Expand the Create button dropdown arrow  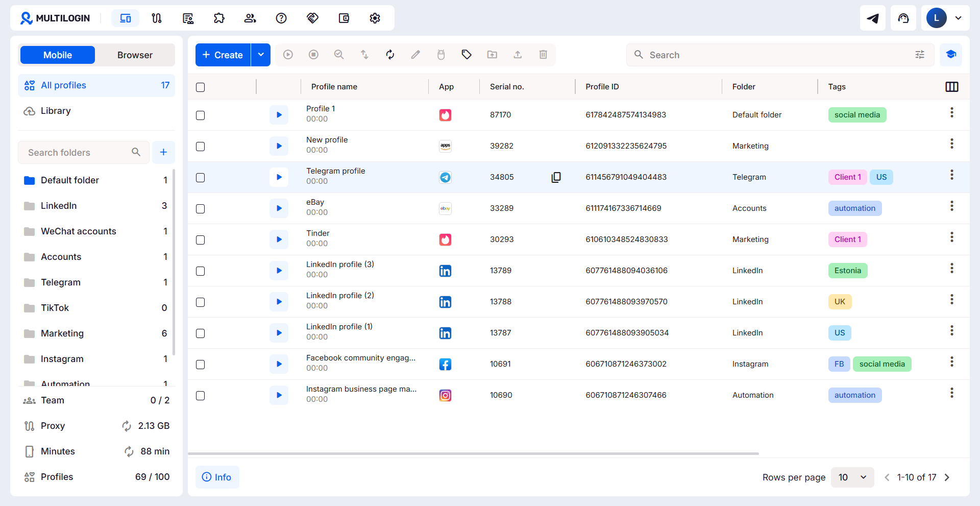(x=261, y=55)
